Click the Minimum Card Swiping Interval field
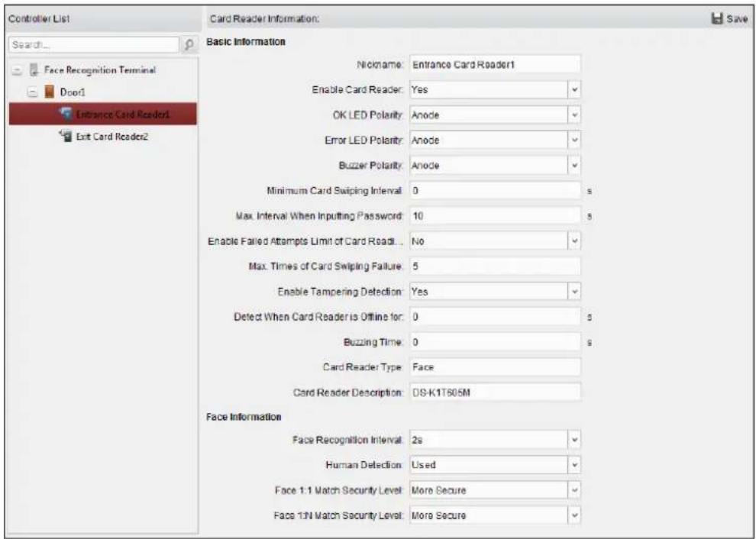Screen dimensions: 756x539 click(x=495, y=191)
